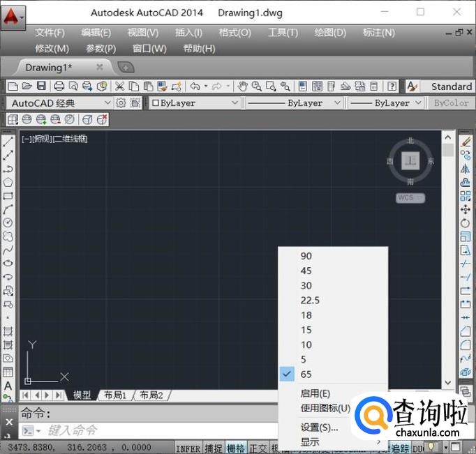Click the Help question mark icon
This screenshot has height=454, width=476.
point(392,86)
